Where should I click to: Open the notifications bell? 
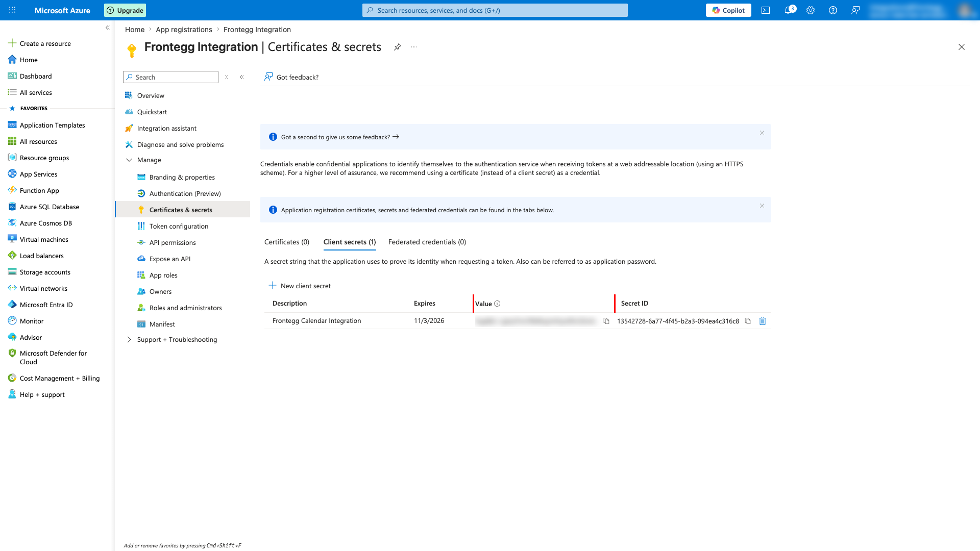coord(789,10)
